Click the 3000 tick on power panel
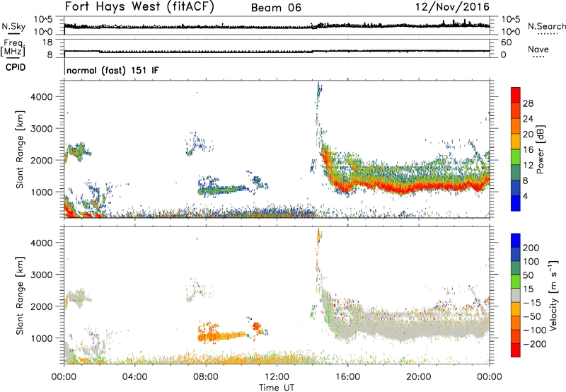The width and height of the screenshot is (566, 392). click(x=42, y=129)
